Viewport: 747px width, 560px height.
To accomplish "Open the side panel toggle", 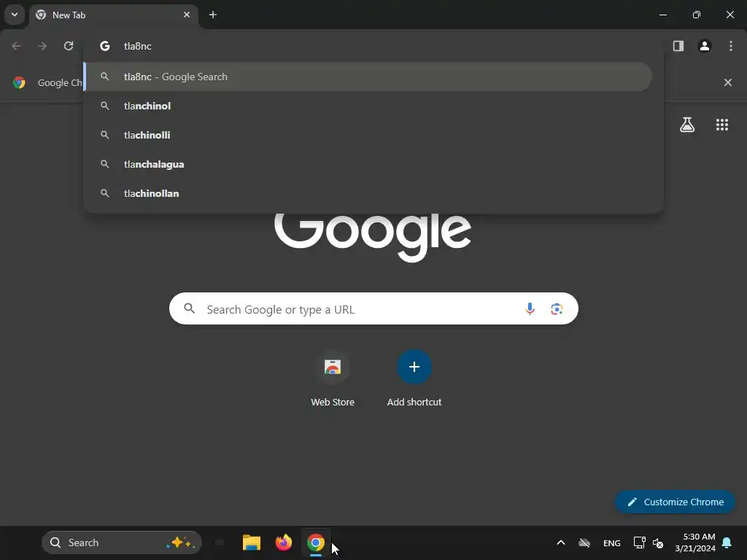I will tap(678, 46).
